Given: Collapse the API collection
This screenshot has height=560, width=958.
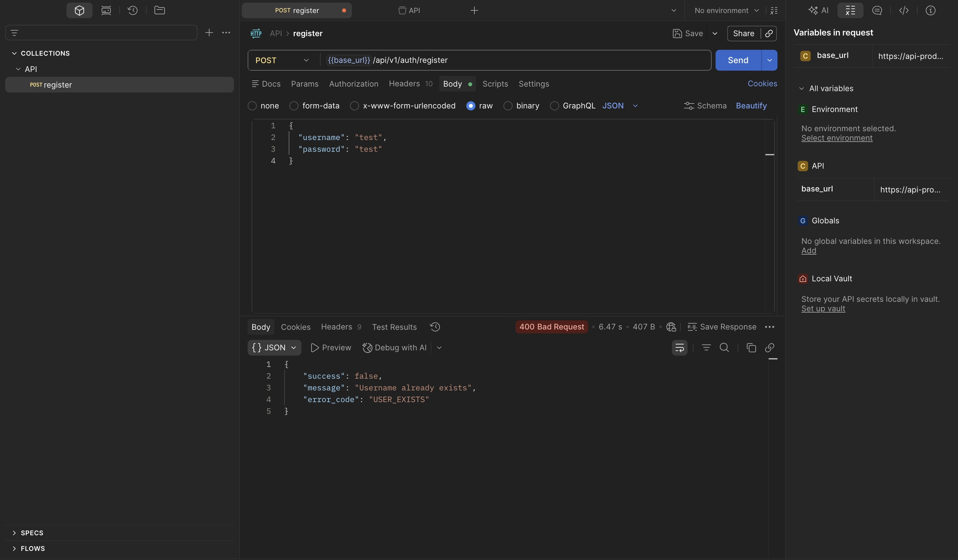Looking at the screenshot, I should [18, 69].
